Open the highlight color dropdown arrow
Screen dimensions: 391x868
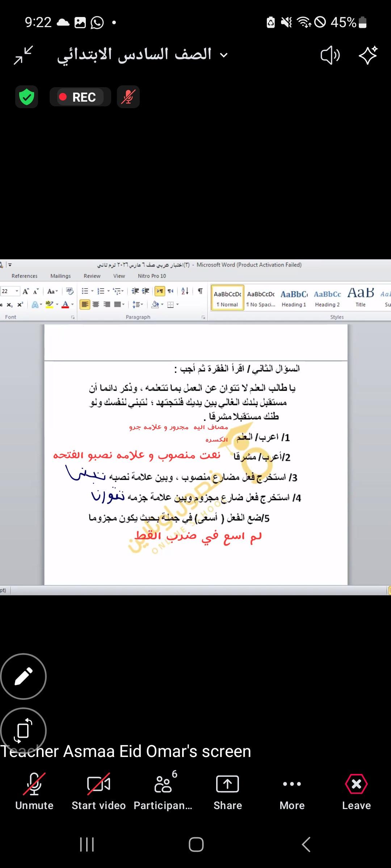pos(57,305)
